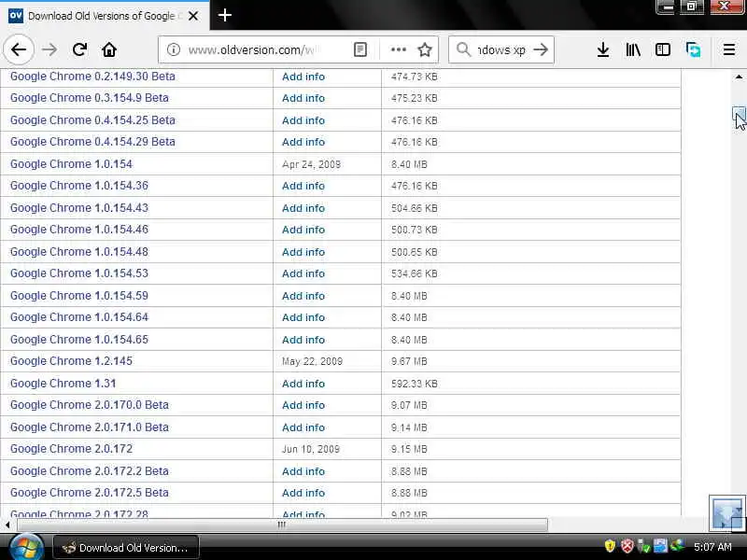The image size is (747, 560).
Task: Click the red alert shield tray icon
Action: click(627, 546)
